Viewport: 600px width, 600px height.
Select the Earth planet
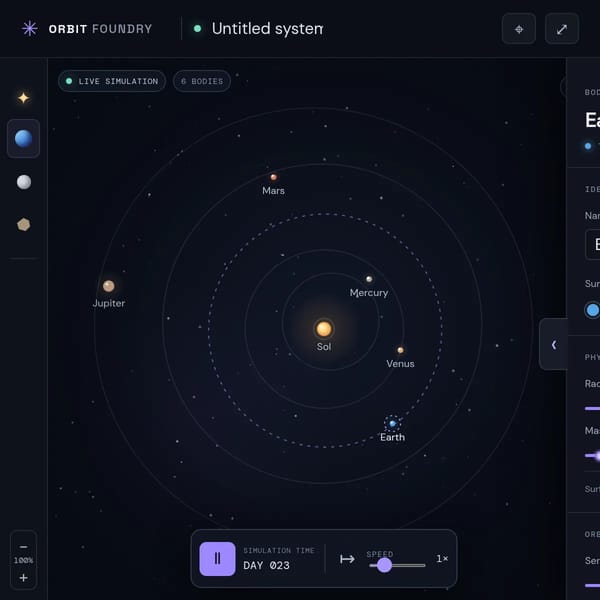pyautogui.click(x=392, y=424)
